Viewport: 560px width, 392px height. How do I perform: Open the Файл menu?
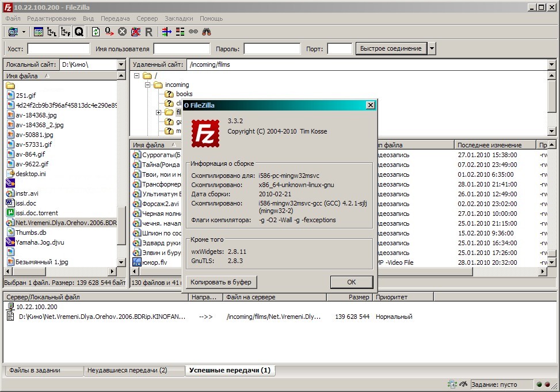13,18
